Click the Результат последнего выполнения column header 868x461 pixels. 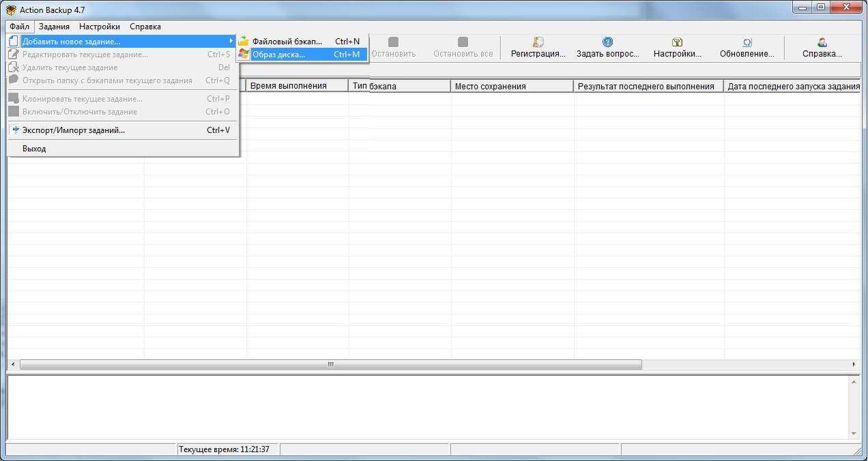point(648,87)
